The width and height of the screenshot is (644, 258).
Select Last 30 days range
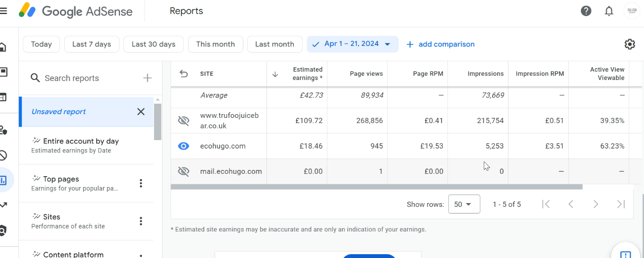pyautogui.click(x=154, y=44)
